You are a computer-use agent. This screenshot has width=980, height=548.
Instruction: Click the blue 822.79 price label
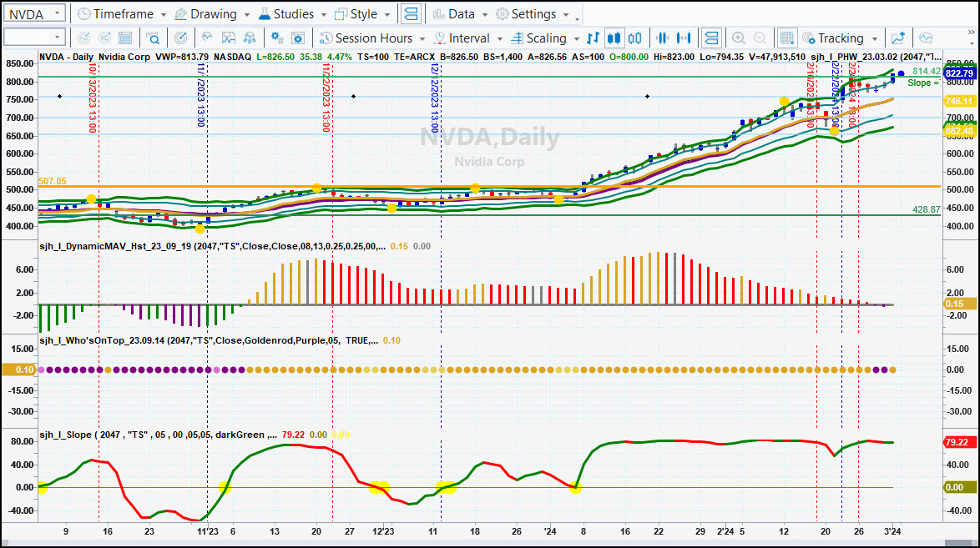959,73
